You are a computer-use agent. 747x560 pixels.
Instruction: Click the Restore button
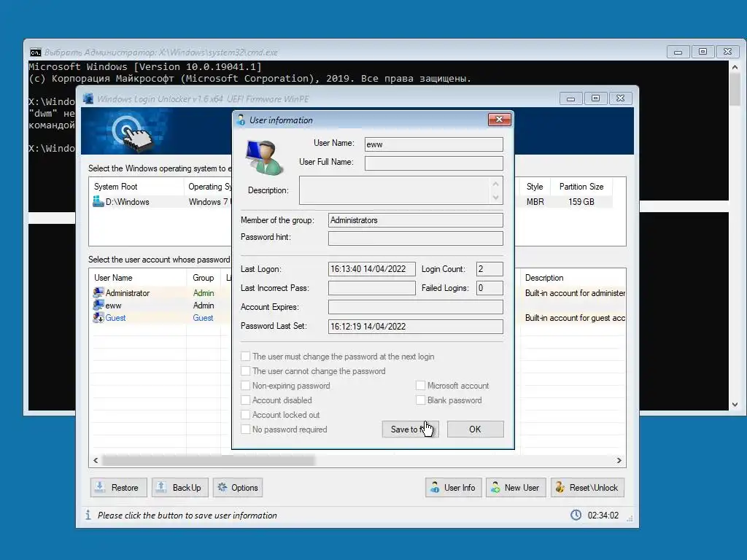click(x=119, y=488)
